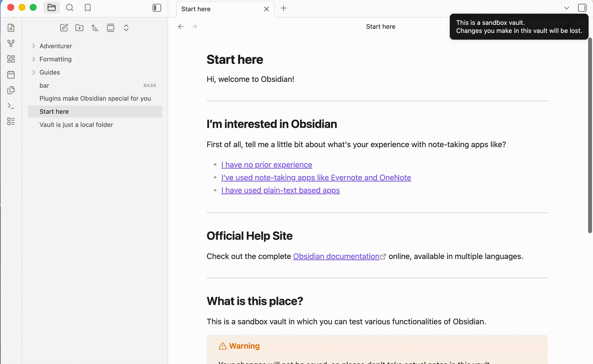Change the file explorer sort order
Image resolution: width=593 pixels, height=364 pixels.
(x=95, y=28)
